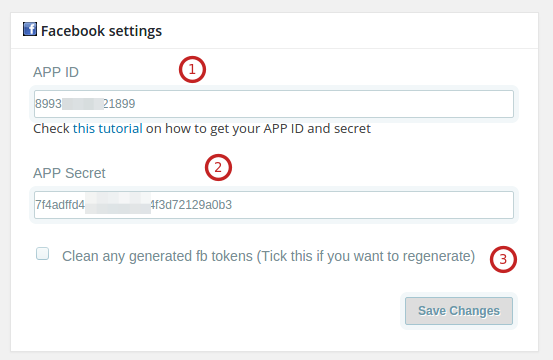Tick the clean generated fb tokens checkbox

(x=43, y=254)
